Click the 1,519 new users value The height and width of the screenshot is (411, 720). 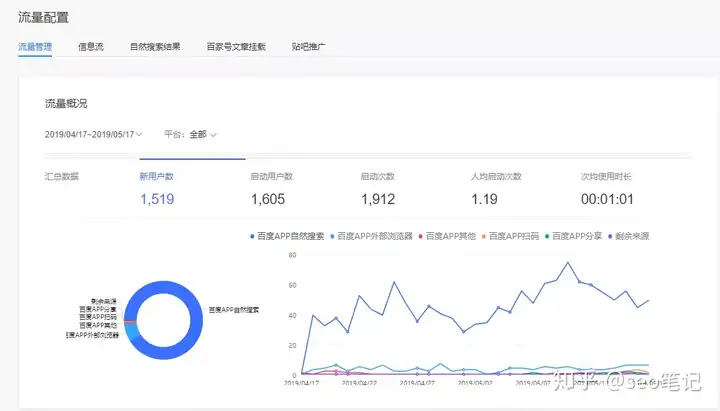pyautogui.click(x=157, y=199)
